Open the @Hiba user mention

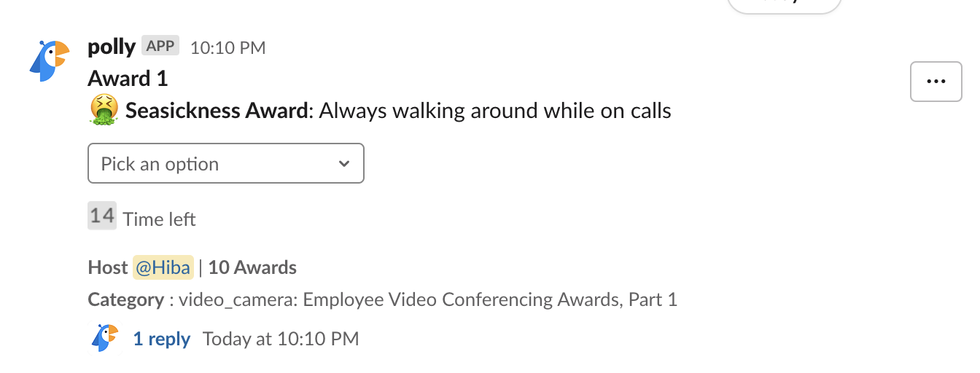point(163,267)
